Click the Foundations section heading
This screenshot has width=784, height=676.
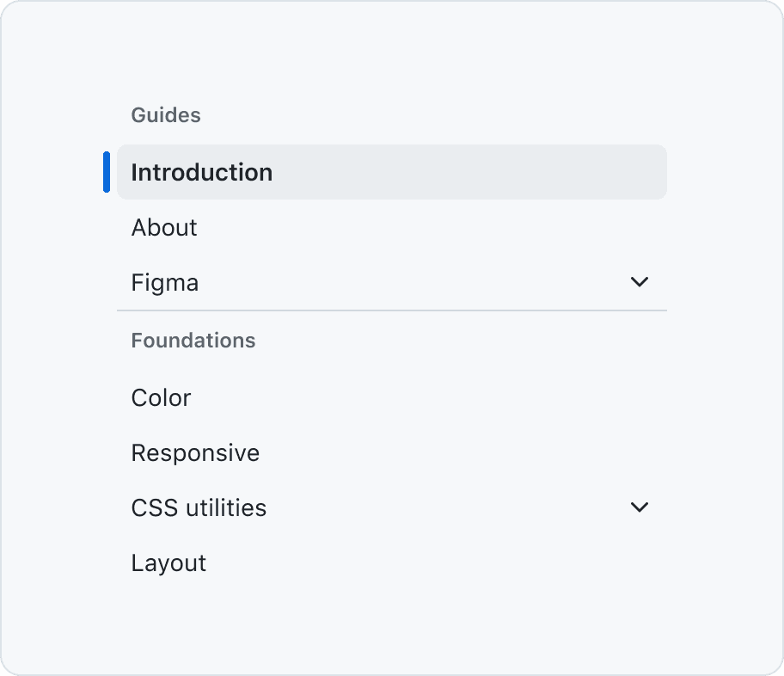click(193, 341)
